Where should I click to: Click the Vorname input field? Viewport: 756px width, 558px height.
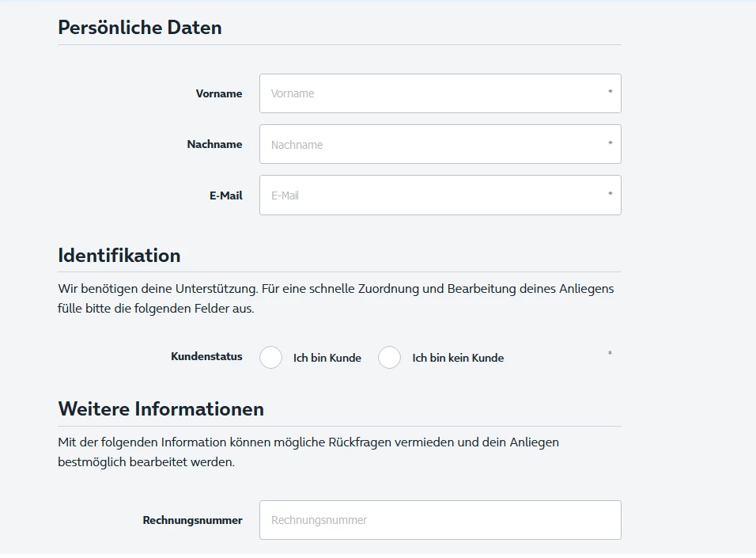tap(440, 93)
